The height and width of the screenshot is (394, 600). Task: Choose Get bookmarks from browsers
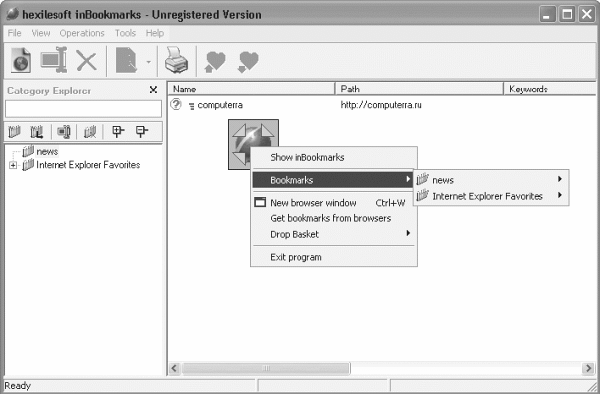334,218
